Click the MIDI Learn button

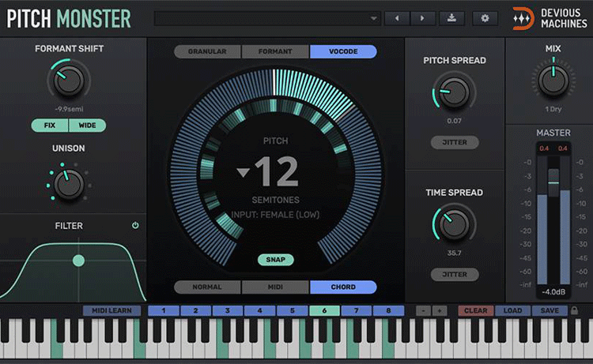point(111,310)
